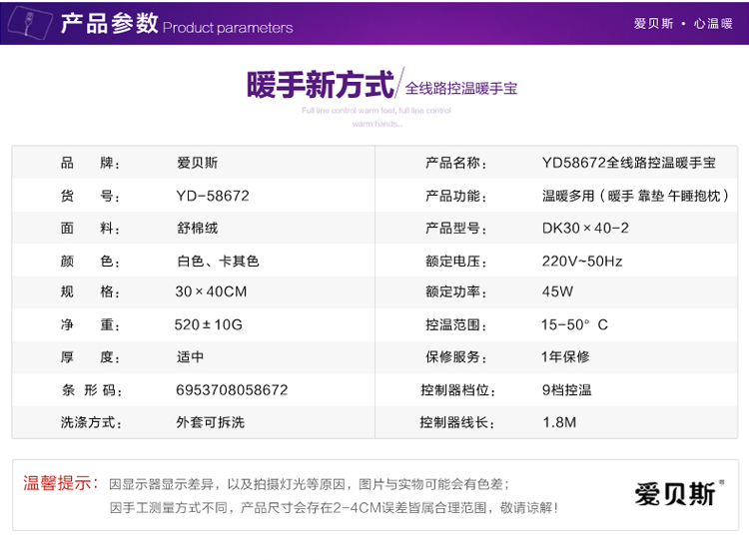
Task: Click the power value 45W
Action: (557, 291)
